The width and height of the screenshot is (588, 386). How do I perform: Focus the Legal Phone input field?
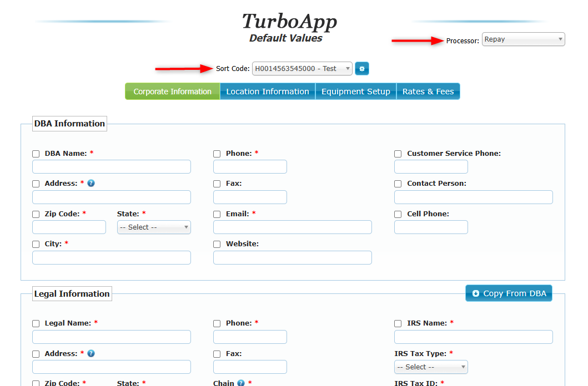pyautogui.click(x=250, y=337)
